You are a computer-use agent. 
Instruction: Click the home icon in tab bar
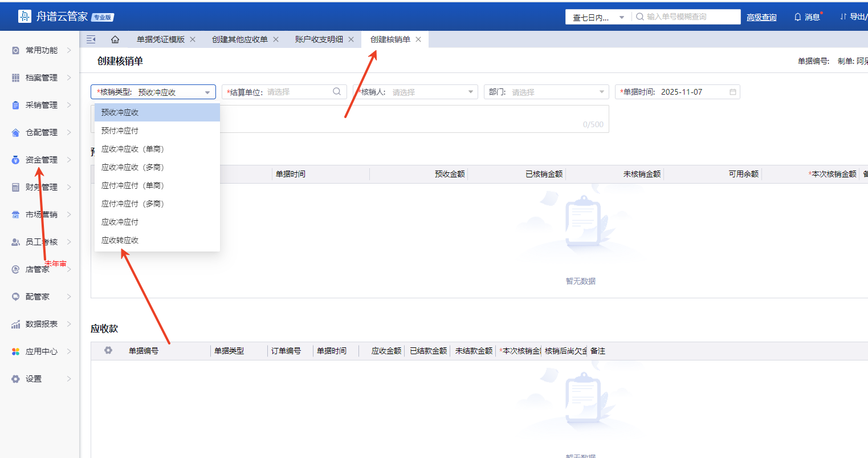(115, 39)
